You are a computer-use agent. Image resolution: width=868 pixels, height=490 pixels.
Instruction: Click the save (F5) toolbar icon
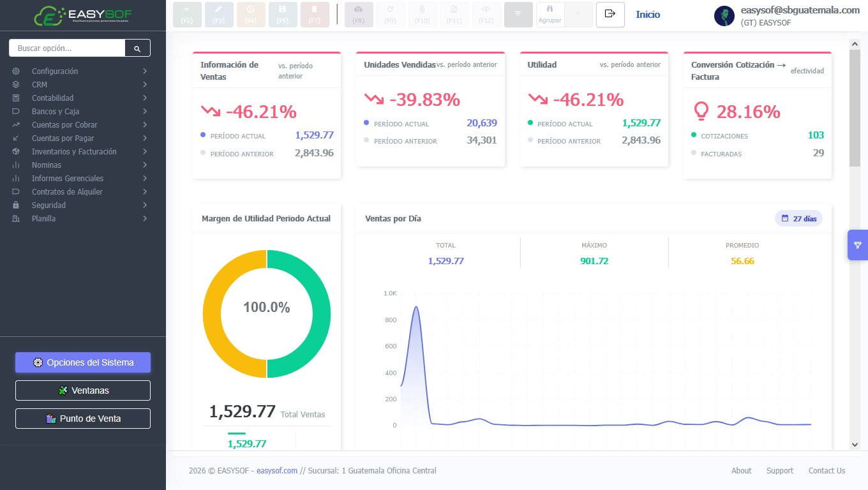click(x=283, y=14)
